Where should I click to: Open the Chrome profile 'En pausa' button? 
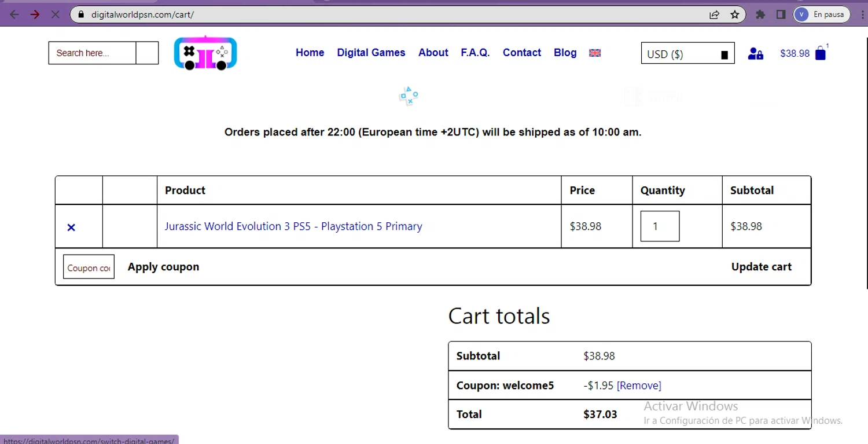tap(822, 14)
